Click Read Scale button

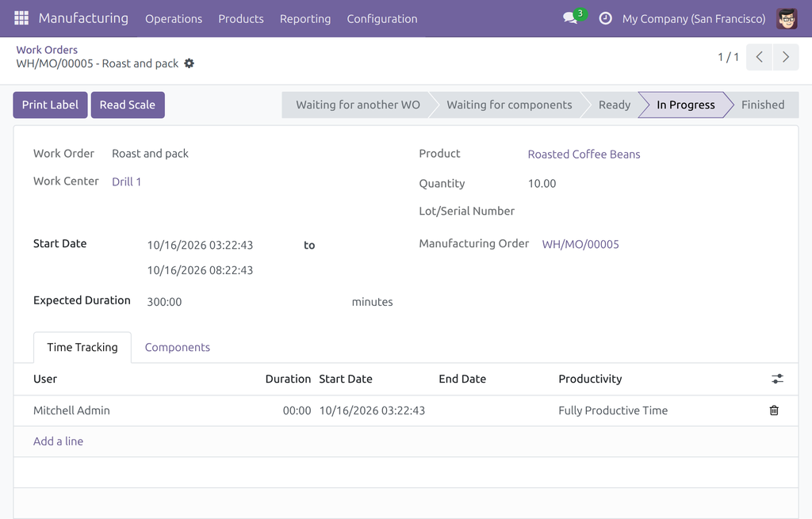point(128,105)
